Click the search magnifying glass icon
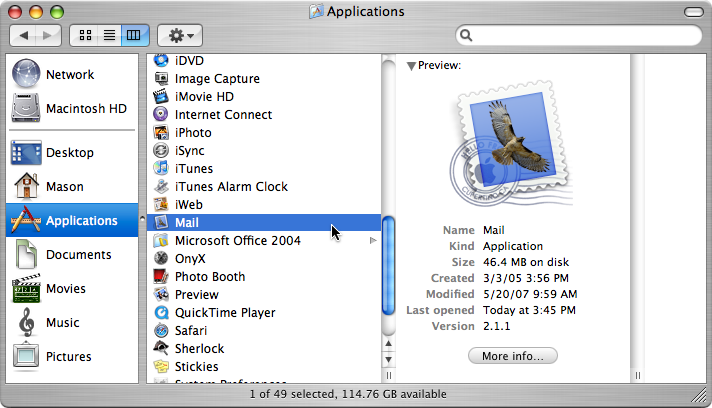The image size is (712, 408). 466,35
